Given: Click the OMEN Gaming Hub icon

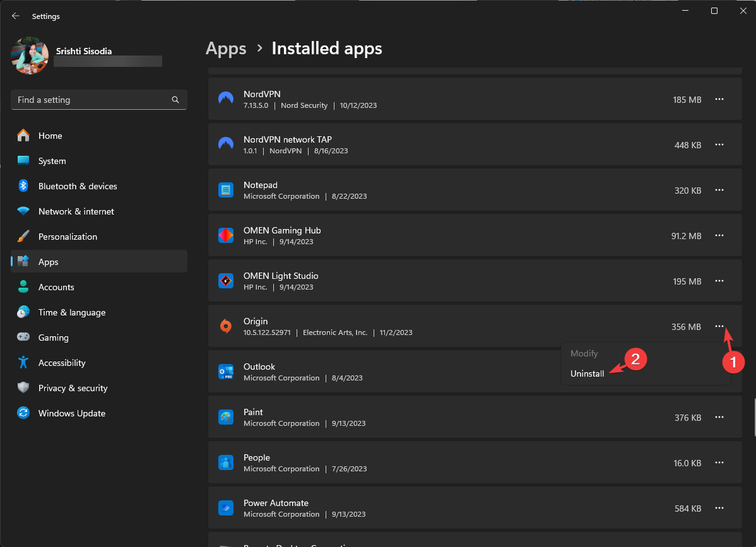Looking at the screenshot, I should (x=226, y=235).
